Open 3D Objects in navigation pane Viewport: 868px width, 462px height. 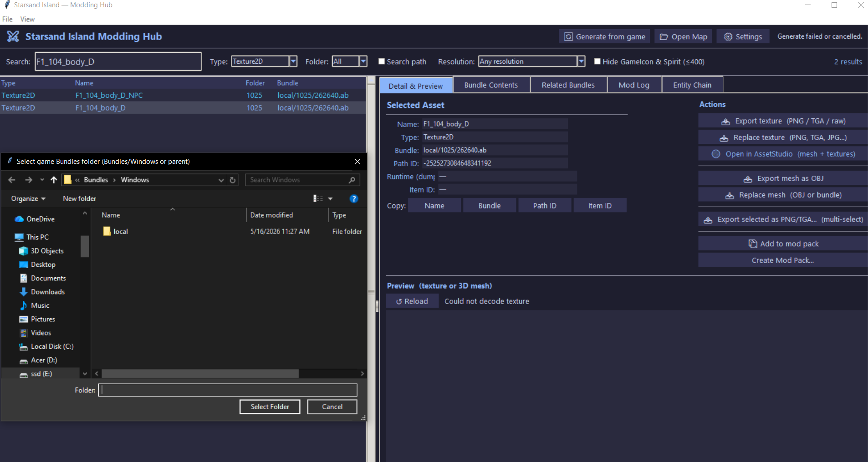47,251
